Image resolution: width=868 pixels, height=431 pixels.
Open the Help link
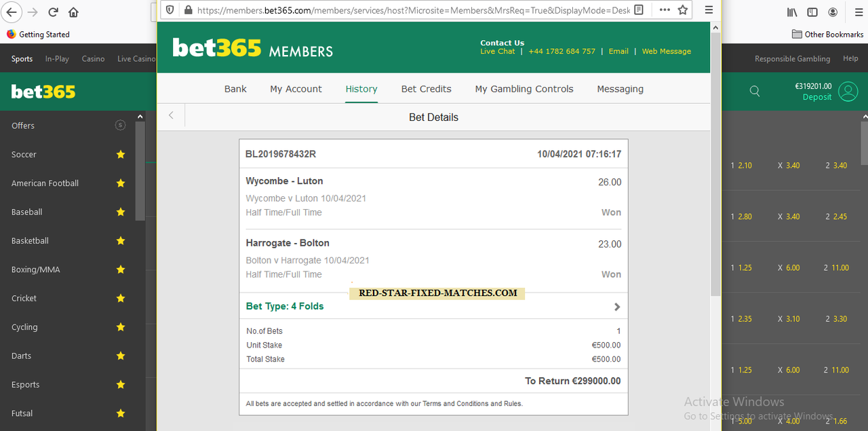pyautogui.click(x=850, y=59)
